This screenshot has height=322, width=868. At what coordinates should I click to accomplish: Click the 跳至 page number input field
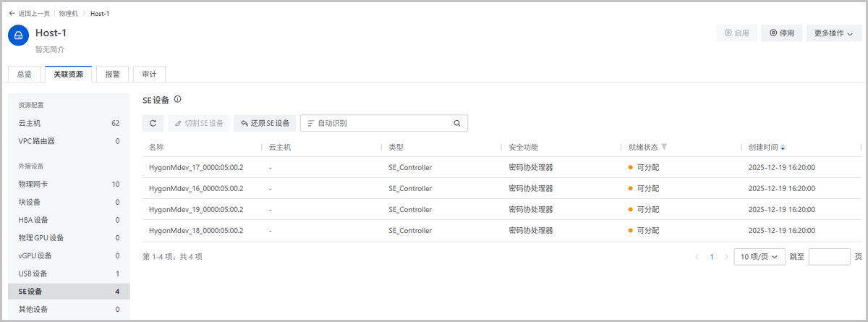pos(829,257)
